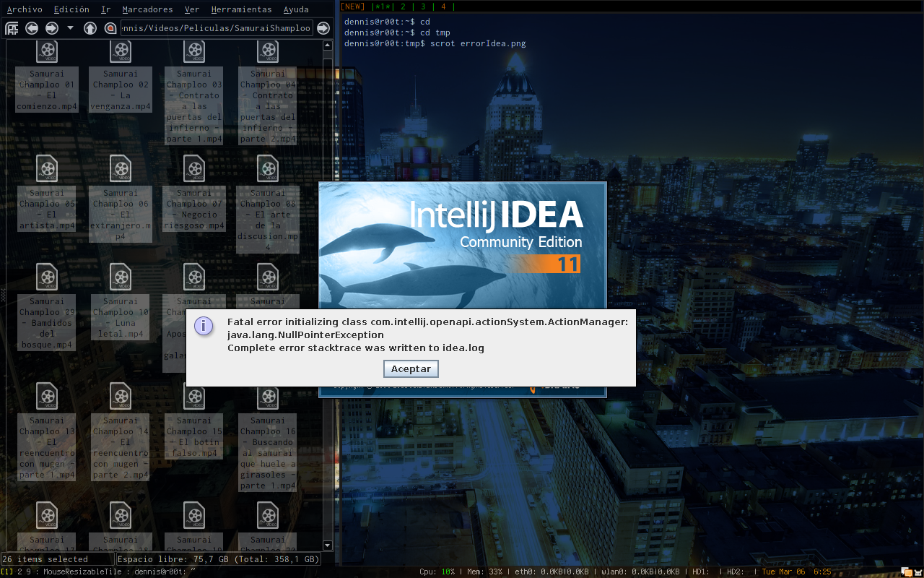Screen dimensions: 924x578
Task: Click the Aceptar button in error dialog
Action: pyautogui.click(x=411, y=368)
